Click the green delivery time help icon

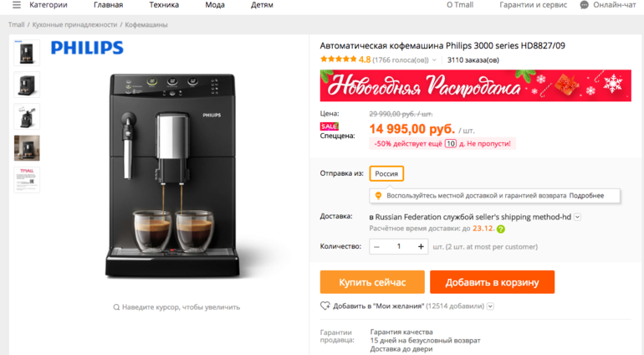[x=501, y=229]
